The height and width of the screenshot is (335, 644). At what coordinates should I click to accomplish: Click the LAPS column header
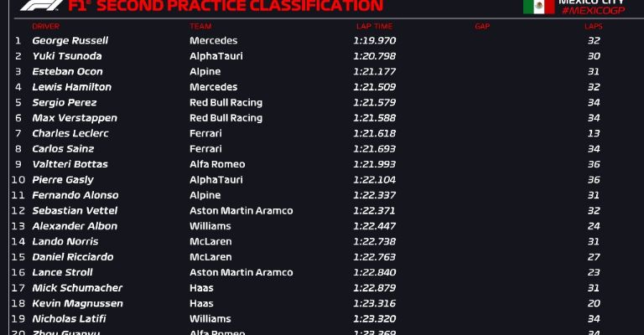594,27
